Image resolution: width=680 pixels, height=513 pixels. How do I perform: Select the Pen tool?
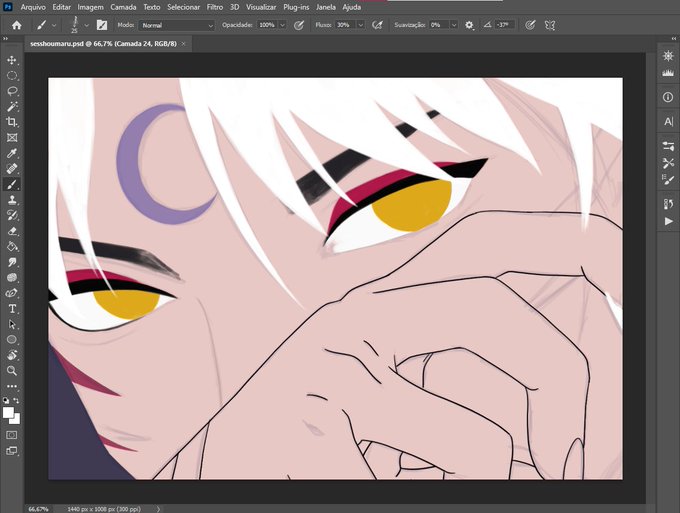pyautogui.click(x=12, y=293)
